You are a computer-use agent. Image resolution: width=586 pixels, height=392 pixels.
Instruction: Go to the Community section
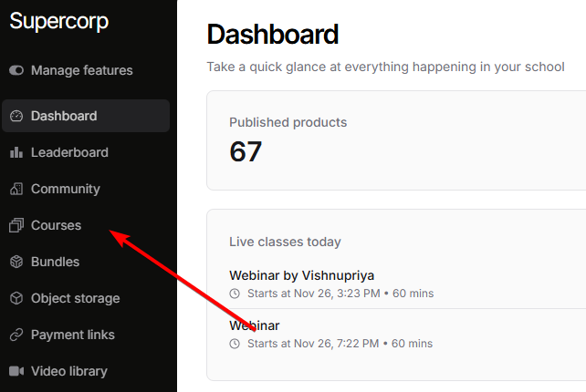65,189
